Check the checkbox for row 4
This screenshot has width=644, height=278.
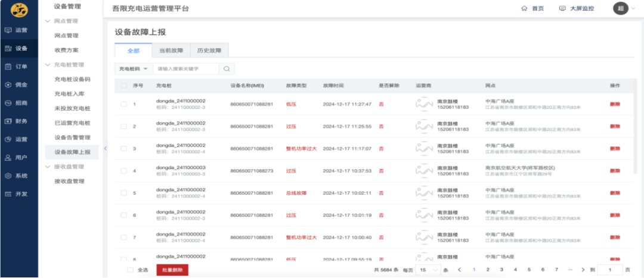pos(123,171)
